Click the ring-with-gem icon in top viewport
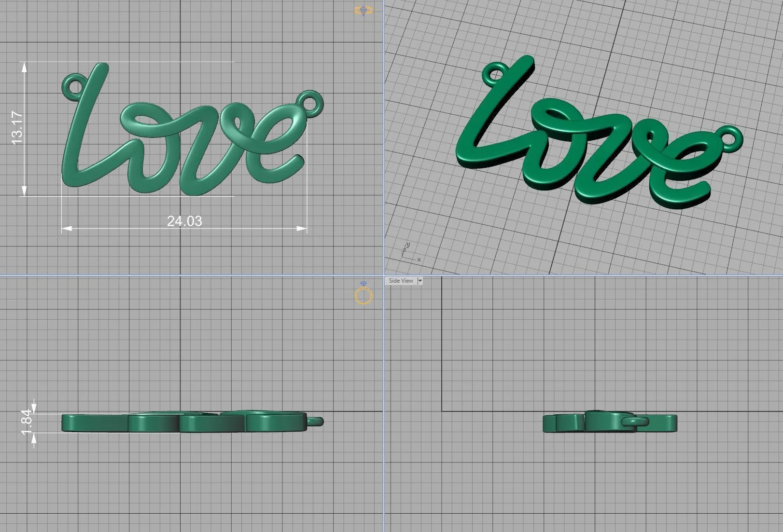Screen dimensions: 783x532 click(361, 11)
